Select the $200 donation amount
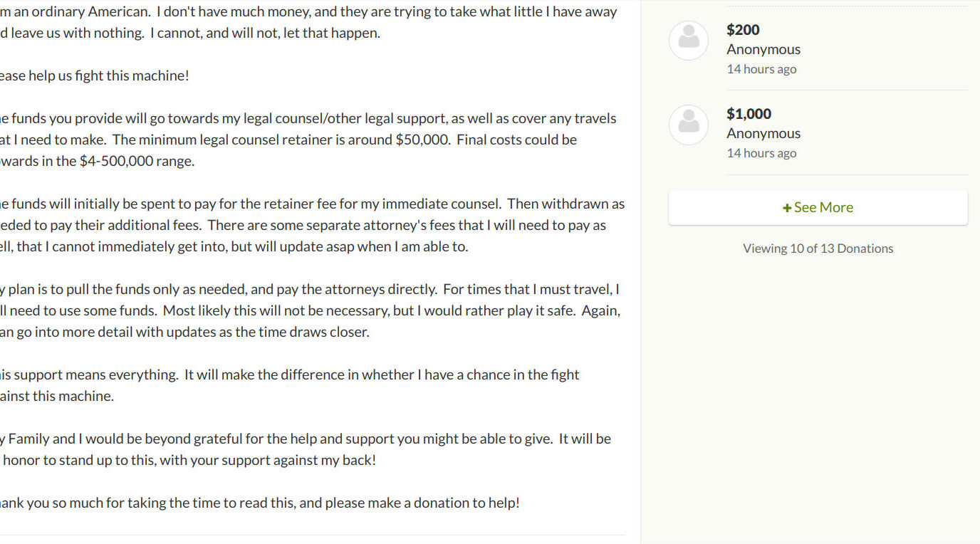Viewport: 980px width, 544px height. pos(743,30)
